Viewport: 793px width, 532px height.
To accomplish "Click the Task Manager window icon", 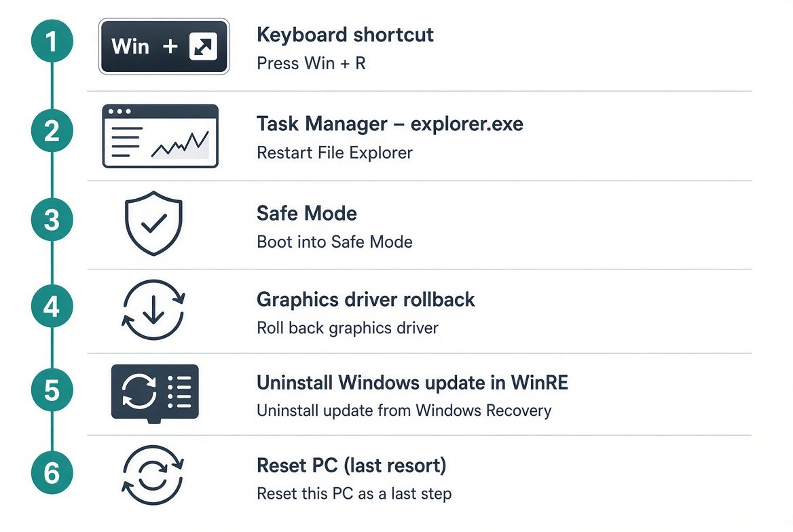I will click(160, 136).
